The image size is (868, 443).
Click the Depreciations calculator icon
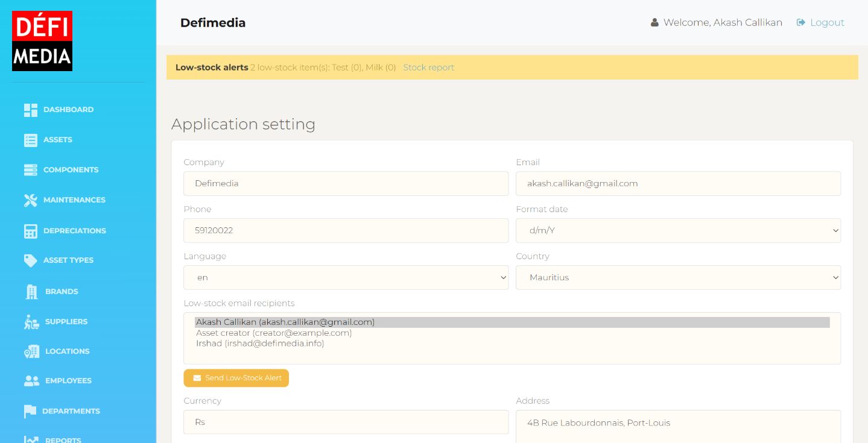(x=31, y=231)
